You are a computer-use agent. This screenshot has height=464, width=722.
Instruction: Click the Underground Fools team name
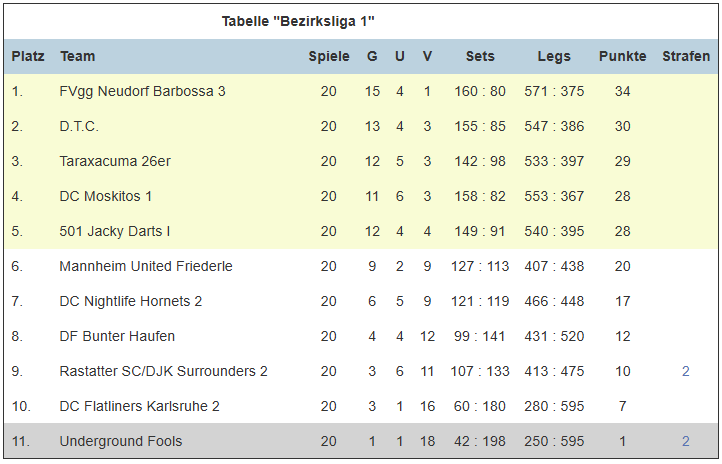click(x=121, y=441)
